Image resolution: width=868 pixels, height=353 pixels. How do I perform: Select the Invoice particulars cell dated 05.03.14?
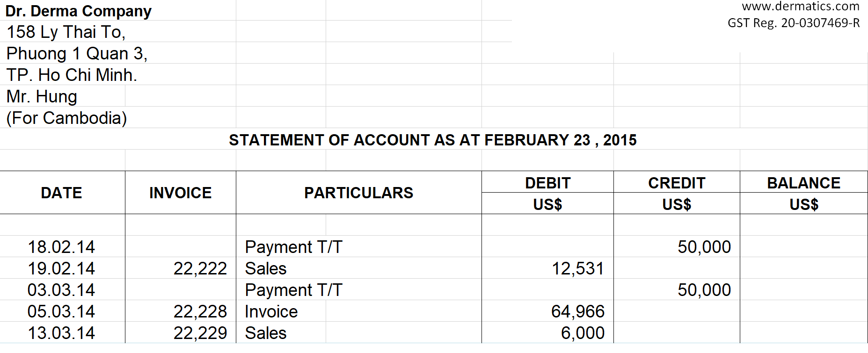point(271,311)
